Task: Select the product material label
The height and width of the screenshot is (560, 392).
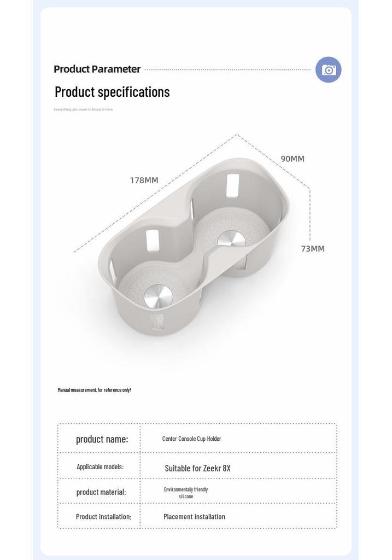Action: 101,492
